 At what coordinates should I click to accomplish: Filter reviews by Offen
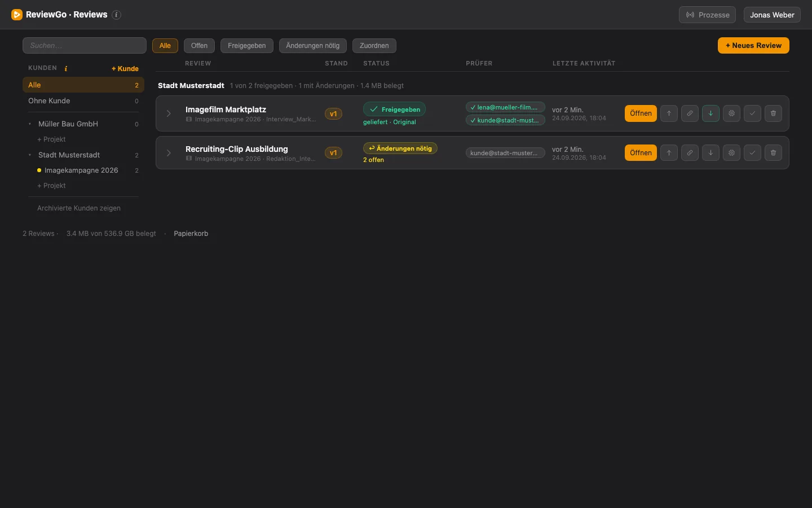199,46
